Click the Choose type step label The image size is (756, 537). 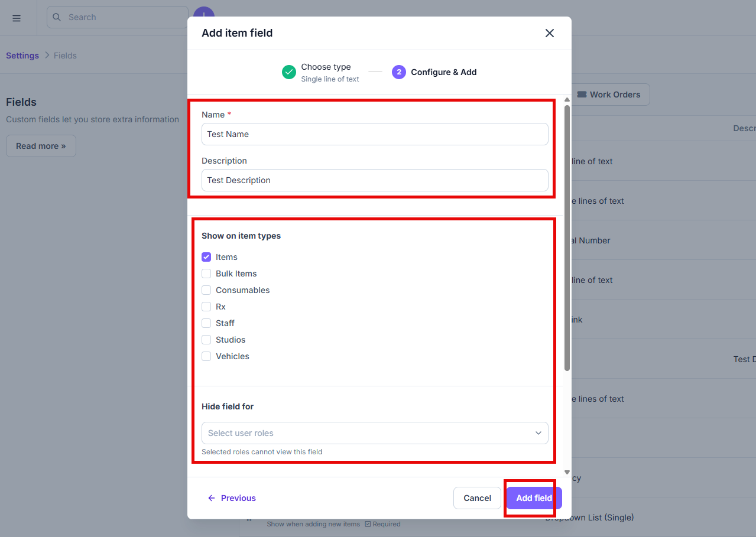tap(326, 67)
